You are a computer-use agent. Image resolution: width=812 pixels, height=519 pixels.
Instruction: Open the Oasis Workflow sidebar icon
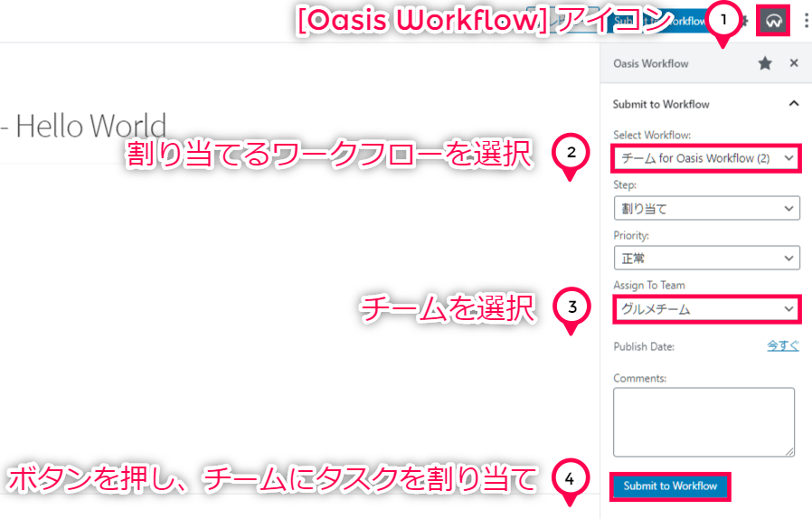pyautogui.click(x=773, y=21)
